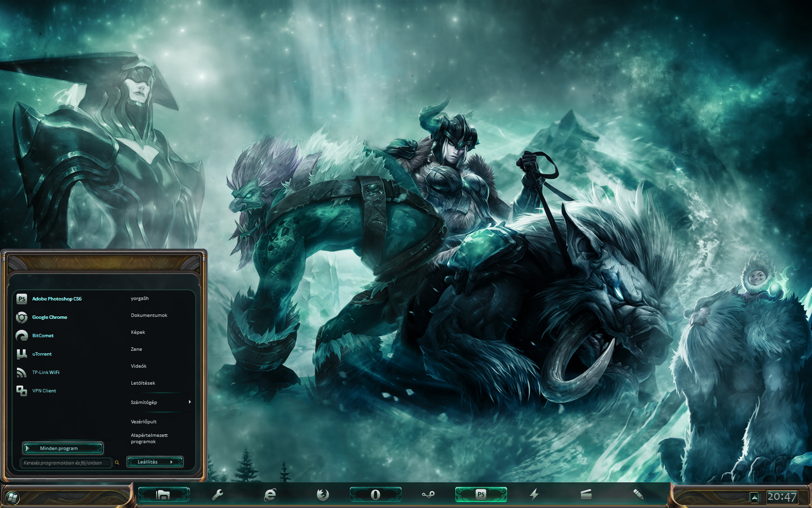Launch Google Chrome label entry
Screen dimensions: 812x508
50,317
